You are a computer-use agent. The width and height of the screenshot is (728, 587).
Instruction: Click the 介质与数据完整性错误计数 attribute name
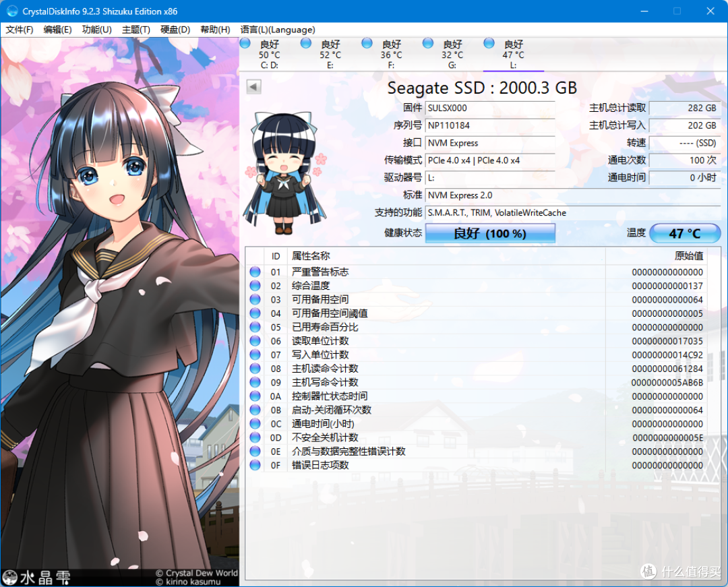(x=348, y=451)
